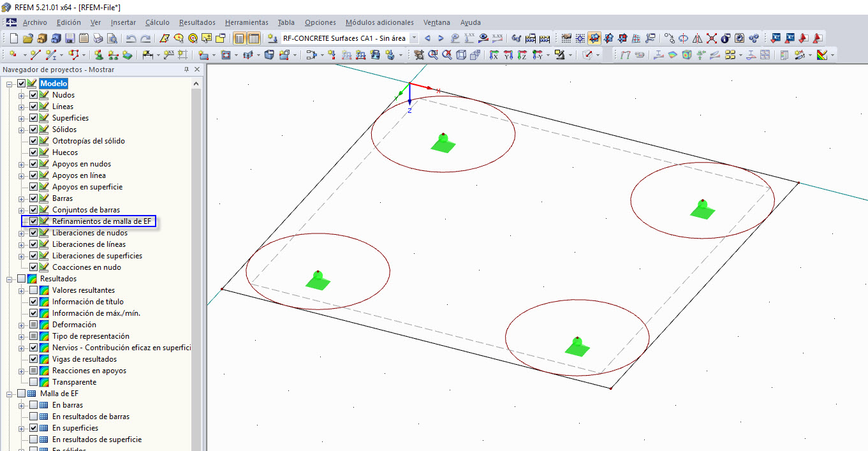Click the color scale results icon
This screenshot has height=451, width=868.
coord(821,55)
